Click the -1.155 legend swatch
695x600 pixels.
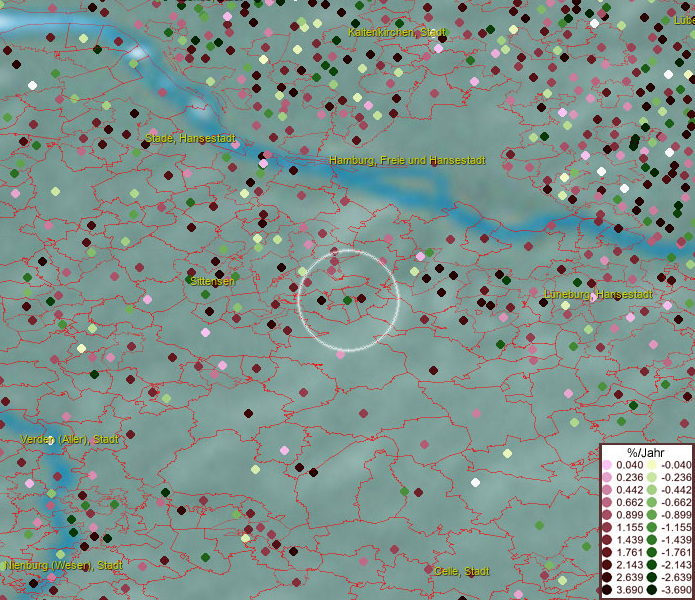(652, 527)
